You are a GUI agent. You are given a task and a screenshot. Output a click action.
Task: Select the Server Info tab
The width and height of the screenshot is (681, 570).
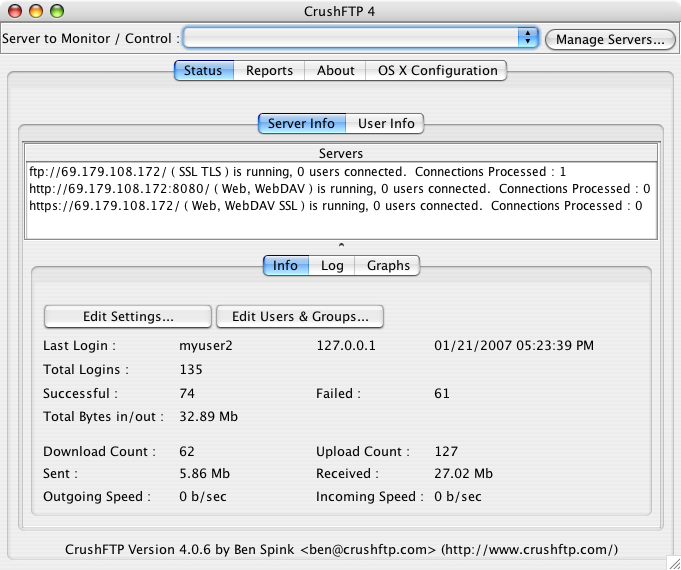click(x=301, y=123)
